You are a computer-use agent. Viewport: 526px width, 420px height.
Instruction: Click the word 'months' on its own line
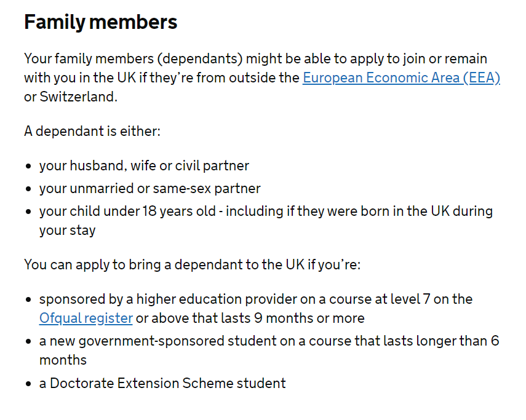pos(63,360)
